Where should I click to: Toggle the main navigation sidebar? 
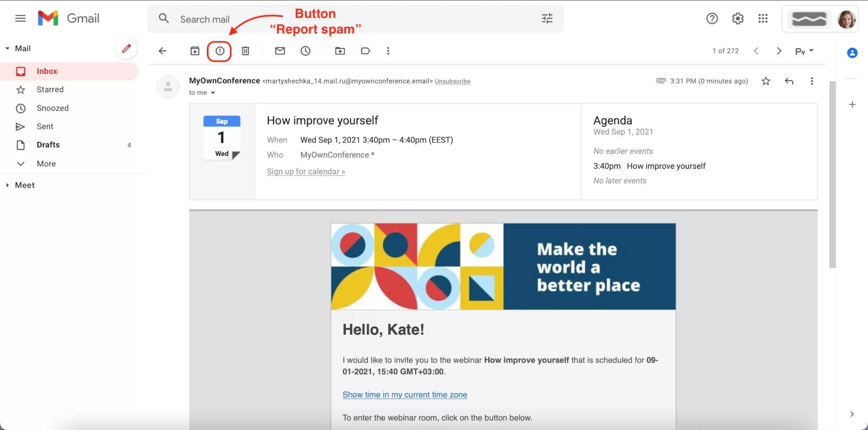(20, 18)
